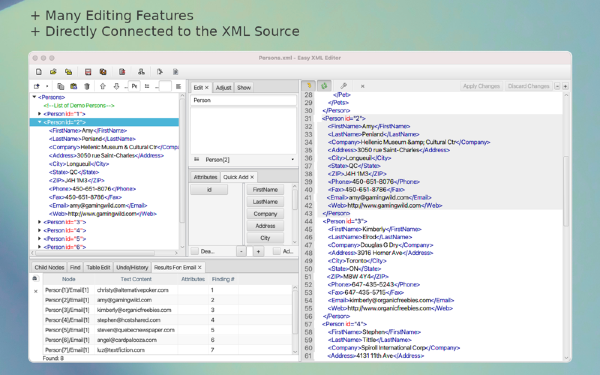Click the id attribute button
This screenshot has width=600, height=375.
tap(209, 189)
